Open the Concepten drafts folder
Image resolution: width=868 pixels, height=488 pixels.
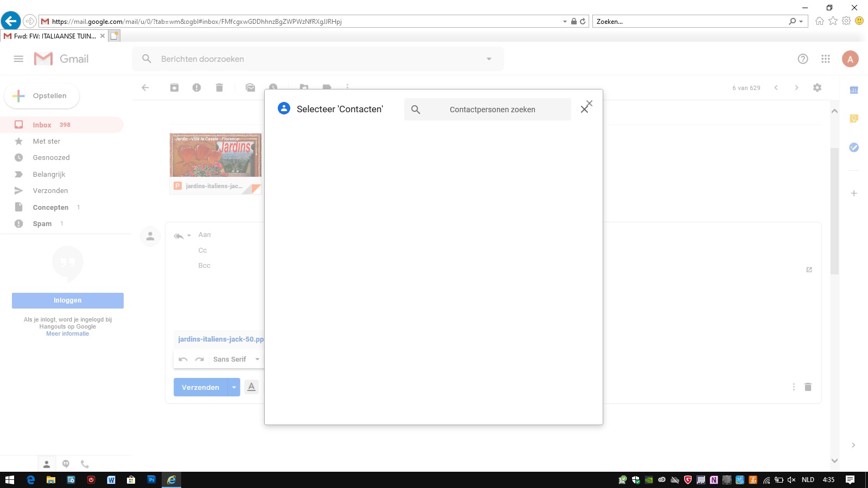tap(50, 208)
